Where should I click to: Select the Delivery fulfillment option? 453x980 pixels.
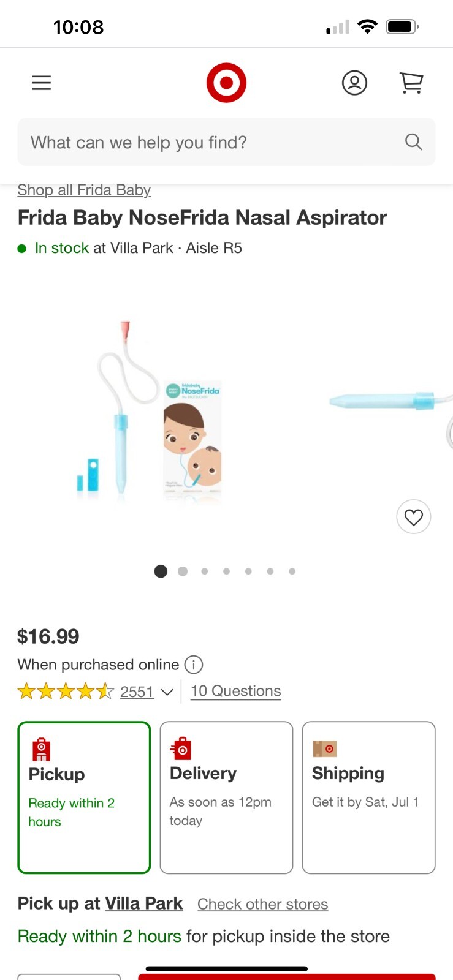pos(226,797)
